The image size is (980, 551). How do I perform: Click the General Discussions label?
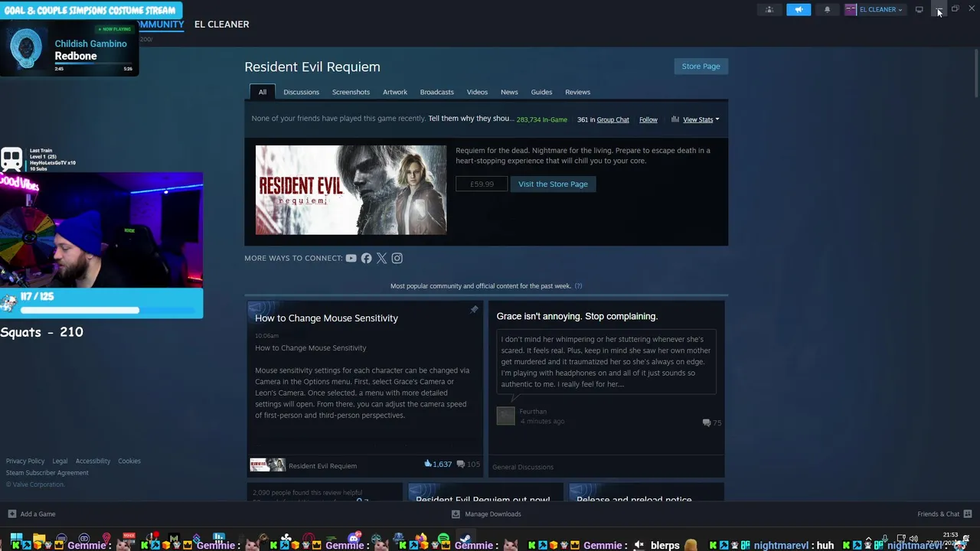click(x=523, y=467)
